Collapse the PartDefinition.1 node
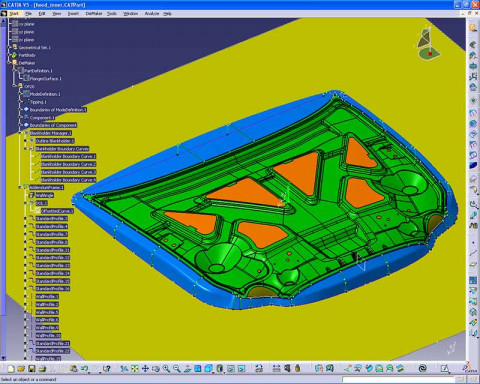480x384 pixels. pos(14,71)
